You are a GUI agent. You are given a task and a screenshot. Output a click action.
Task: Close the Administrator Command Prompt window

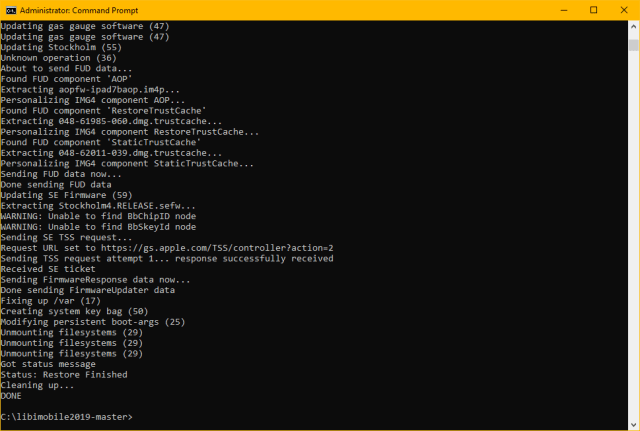click(x=622, y=11)
